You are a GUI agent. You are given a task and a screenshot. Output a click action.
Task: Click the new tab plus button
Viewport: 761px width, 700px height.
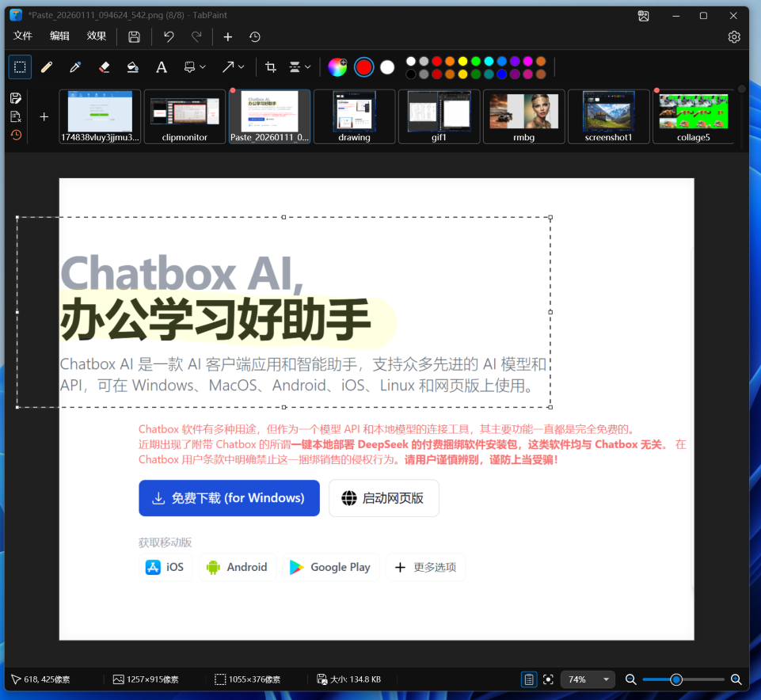(x=44, y=116)
